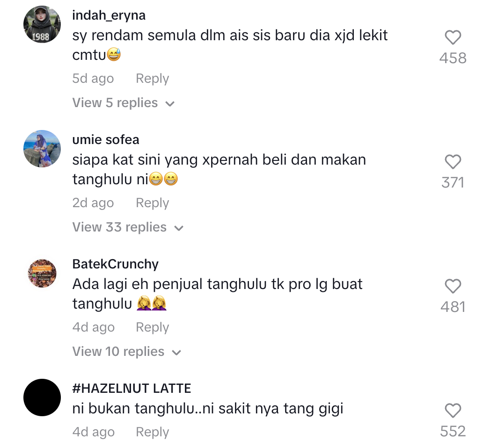Select the 458 like count
The image size is (483, 448).
click(453, 58)
